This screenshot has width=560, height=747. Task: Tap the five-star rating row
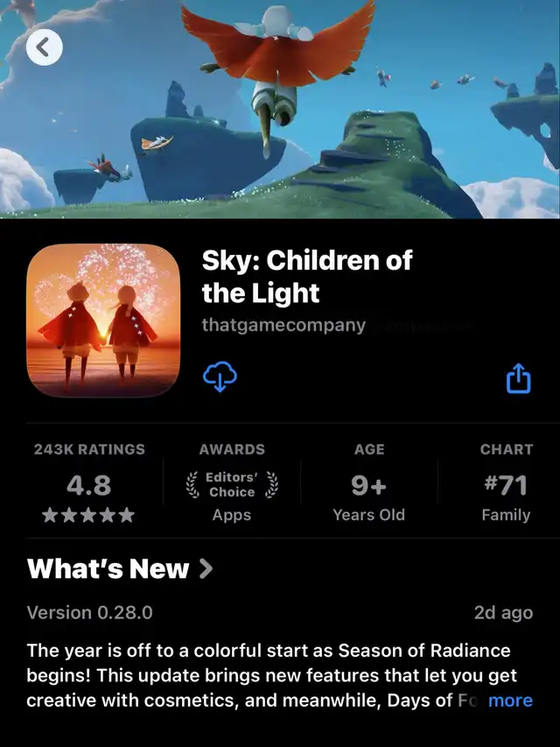point(88,515)
